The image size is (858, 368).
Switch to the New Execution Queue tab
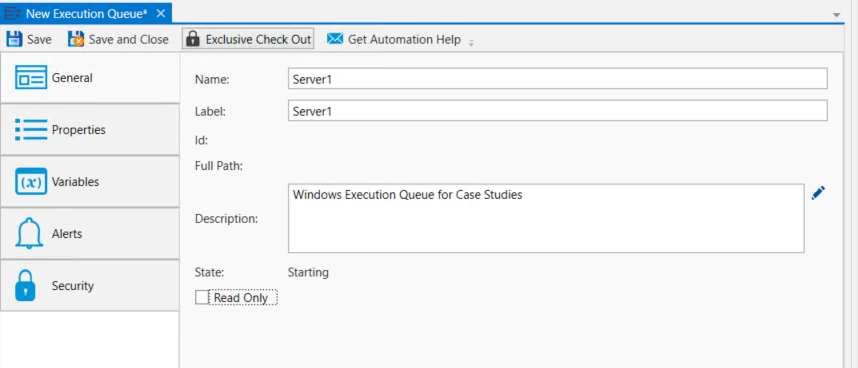point(86,14)
